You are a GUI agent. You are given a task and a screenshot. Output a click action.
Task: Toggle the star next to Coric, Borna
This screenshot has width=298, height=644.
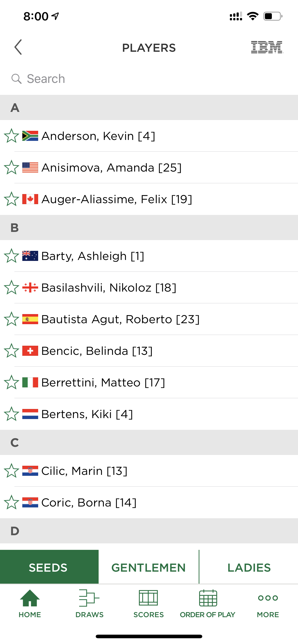[12, 502]
